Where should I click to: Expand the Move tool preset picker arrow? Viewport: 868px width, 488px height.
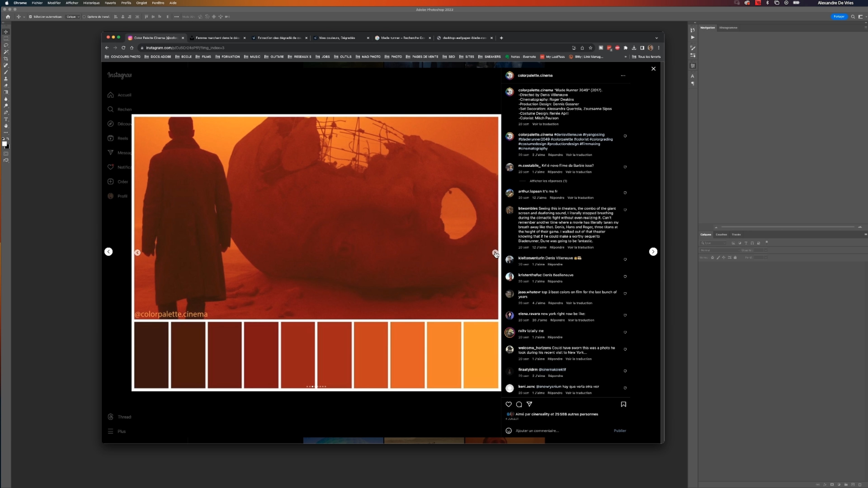point(24,17)
